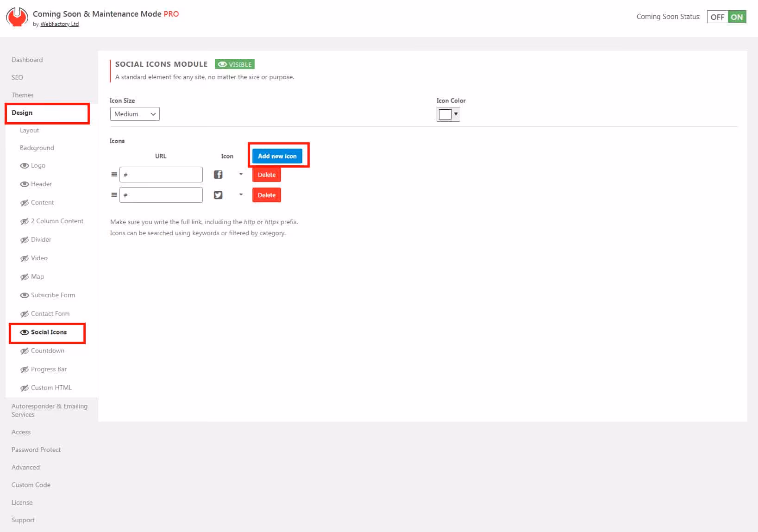Open Countdown settings in sidebar

[48, 350]
